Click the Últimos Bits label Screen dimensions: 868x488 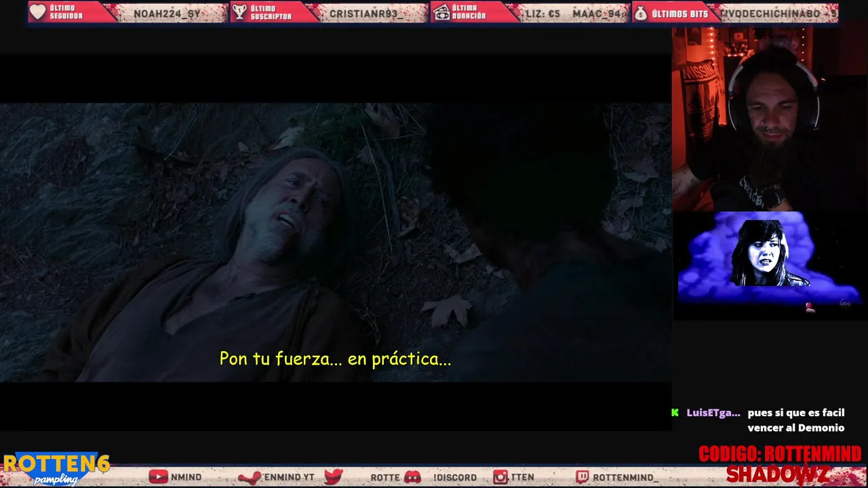(x=679, y=14)
